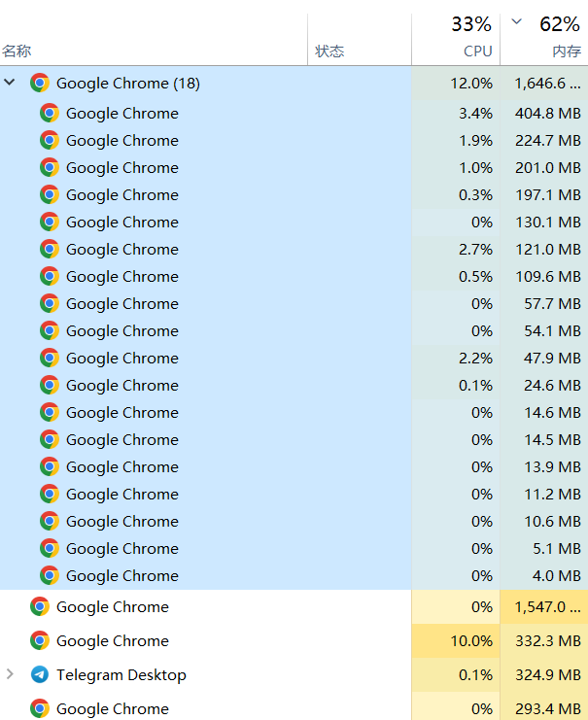Select the Chrome subprocess using 201.0 MB
The image size is (588, 720).
[x=122, y=167]
